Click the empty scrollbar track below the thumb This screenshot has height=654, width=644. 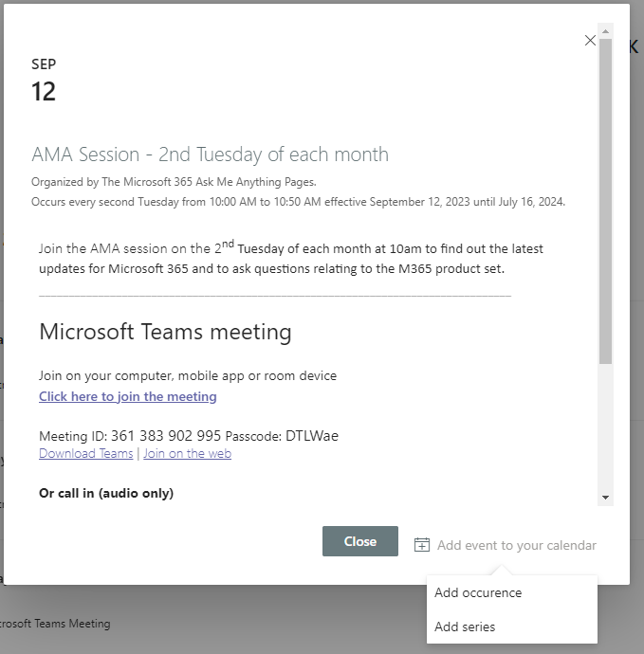[605, 427]
